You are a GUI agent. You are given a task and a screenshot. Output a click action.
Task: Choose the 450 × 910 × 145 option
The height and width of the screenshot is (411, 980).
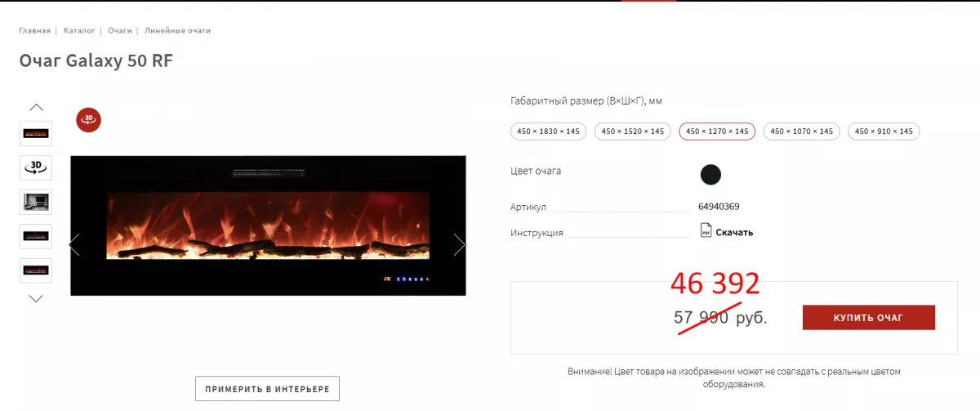tap(884, 131)
